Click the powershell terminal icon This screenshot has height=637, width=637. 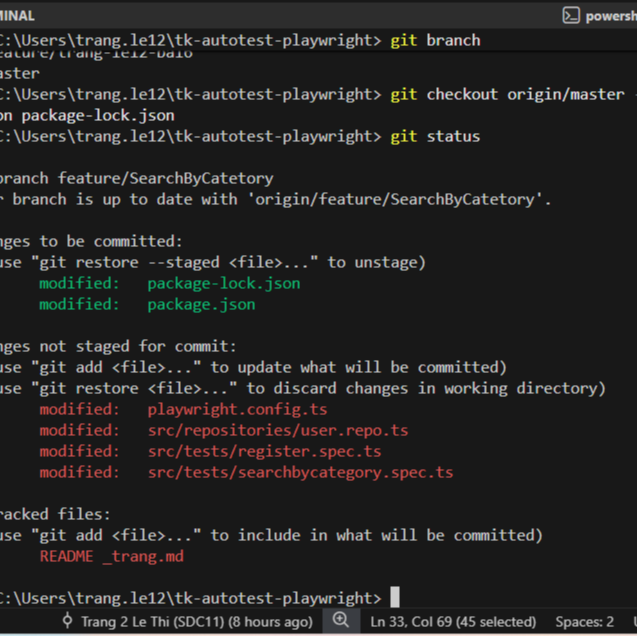pos(571,15)
